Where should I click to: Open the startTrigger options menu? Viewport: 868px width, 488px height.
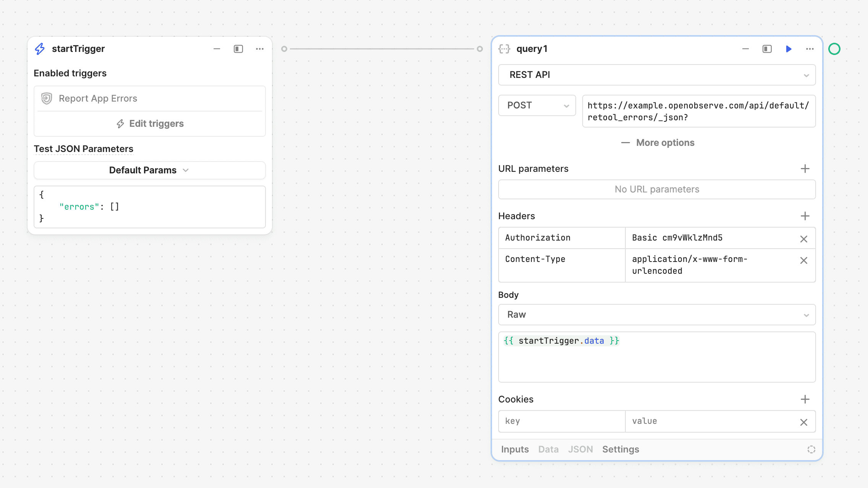(260, 49)
